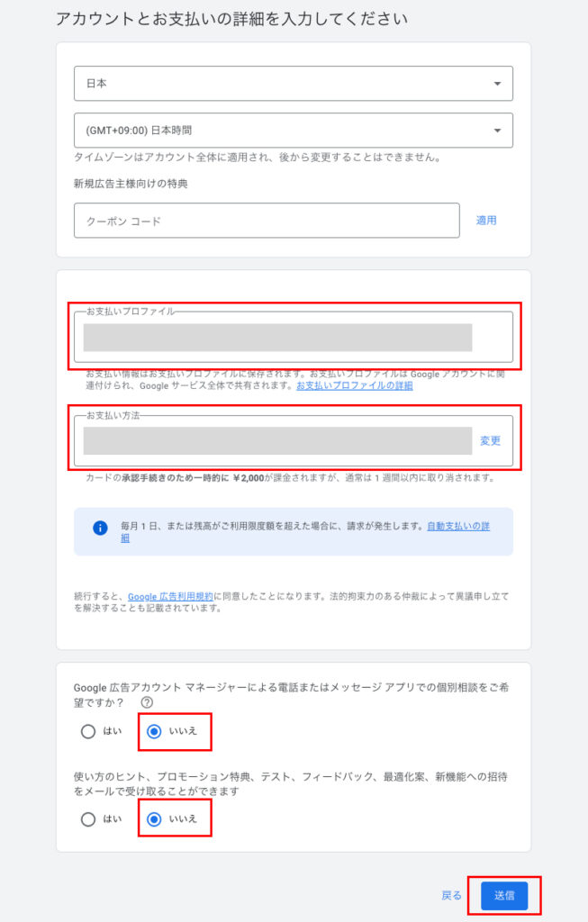Click the blue info icon
The image size is (588, 922).
coord(100,528)
